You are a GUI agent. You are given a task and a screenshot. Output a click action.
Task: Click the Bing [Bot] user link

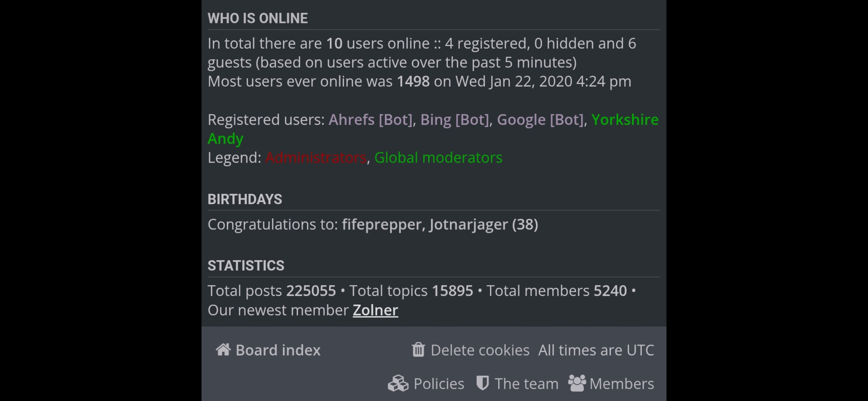[x=454, y=120]
